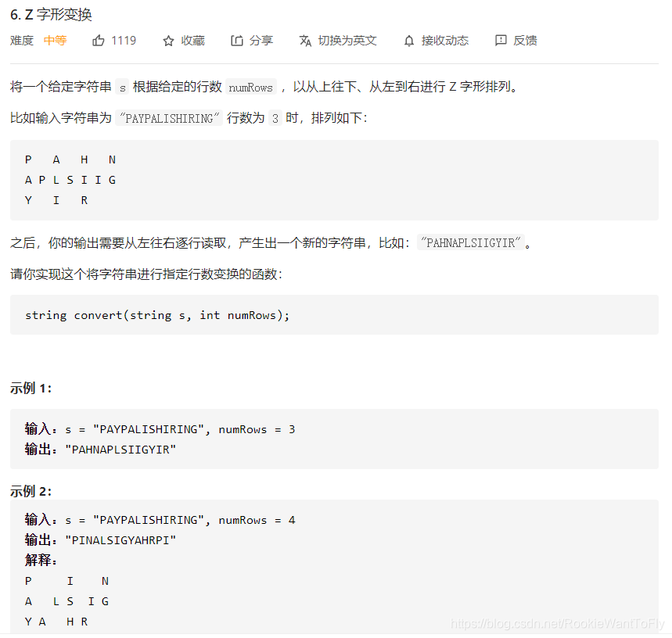Subscribe with 接收动态 label

[445, 40]
